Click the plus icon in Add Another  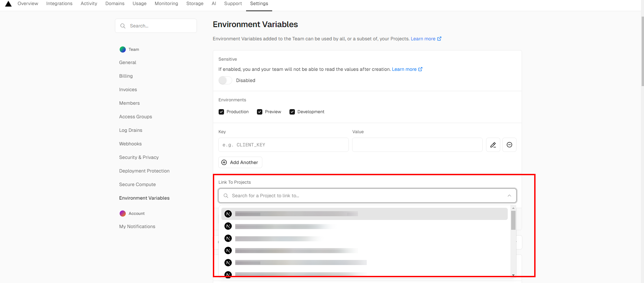[224, 162]
